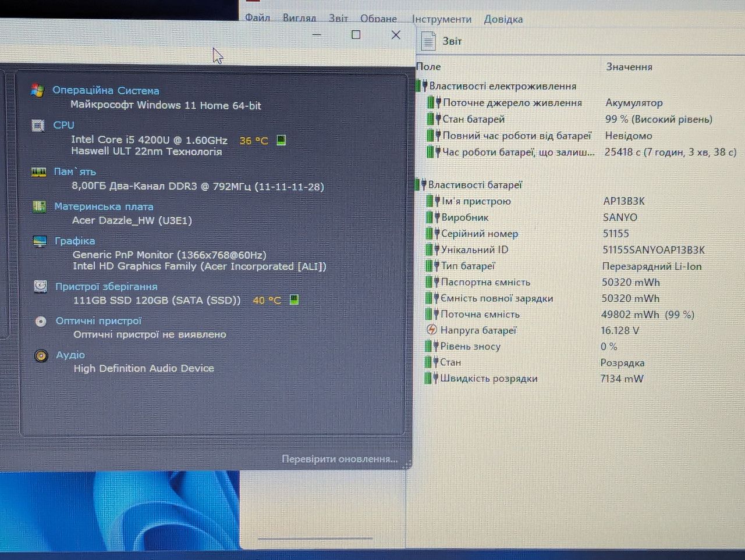
Task: Click the Поле column header
Action: click(x=428, y=66)
